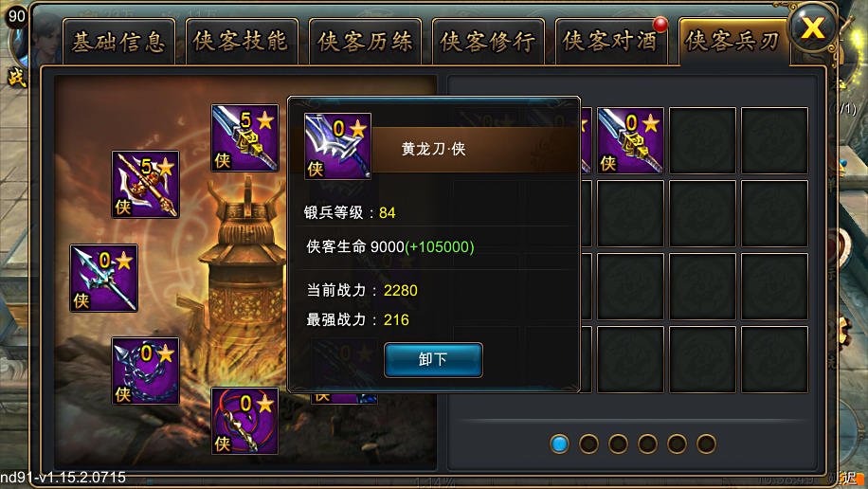The image size is (868, 489).
Task: Switch to the last inventory page dot
Action: pos(706,444)
